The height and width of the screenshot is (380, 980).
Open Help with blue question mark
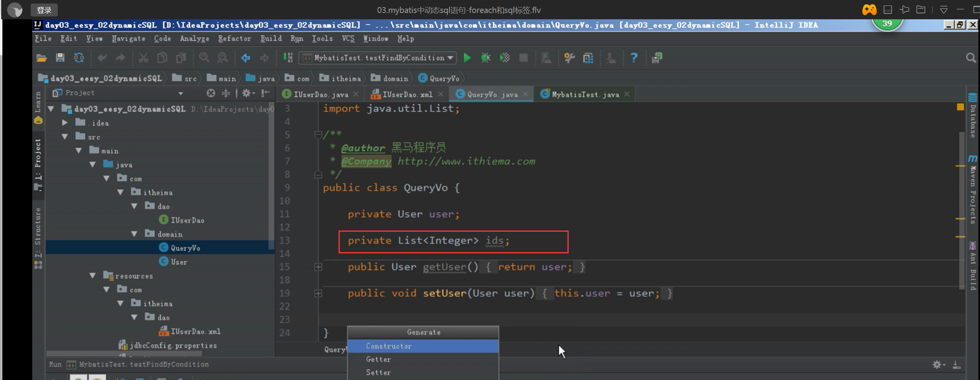click(x=634, y=58)
